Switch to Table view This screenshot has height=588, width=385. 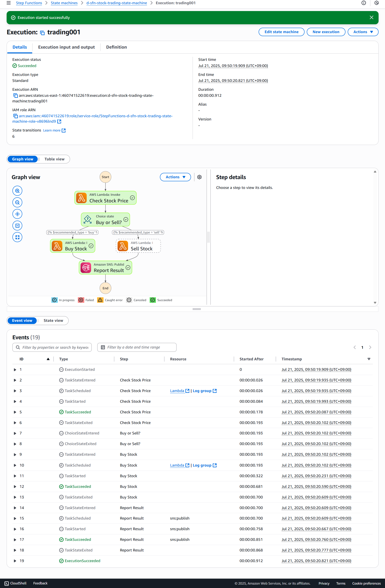54,159
